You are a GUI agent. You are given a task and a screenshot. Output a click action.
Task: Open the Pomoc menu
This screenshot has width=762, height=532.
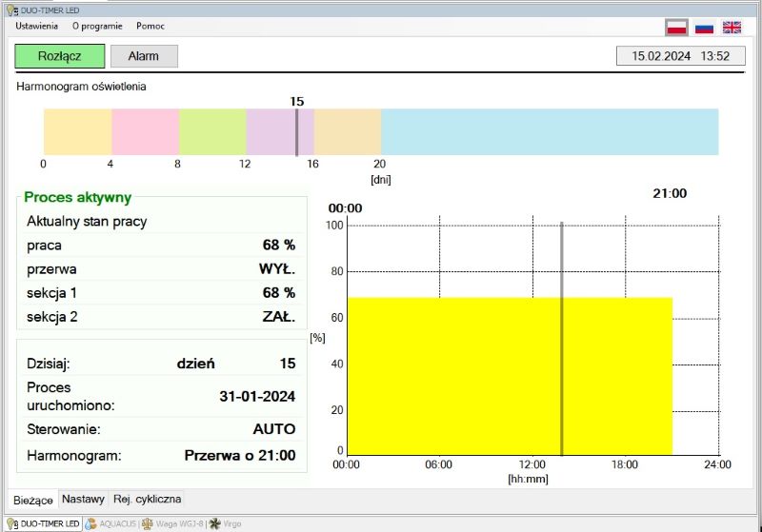coord(150,26)
